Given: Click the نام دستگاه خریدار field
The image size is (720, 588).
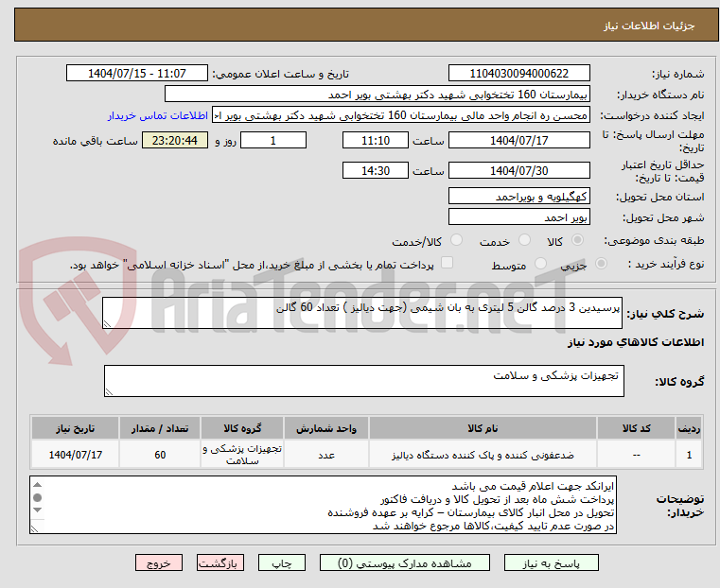Looking at the screenshot, I should (x=377, y=95).
